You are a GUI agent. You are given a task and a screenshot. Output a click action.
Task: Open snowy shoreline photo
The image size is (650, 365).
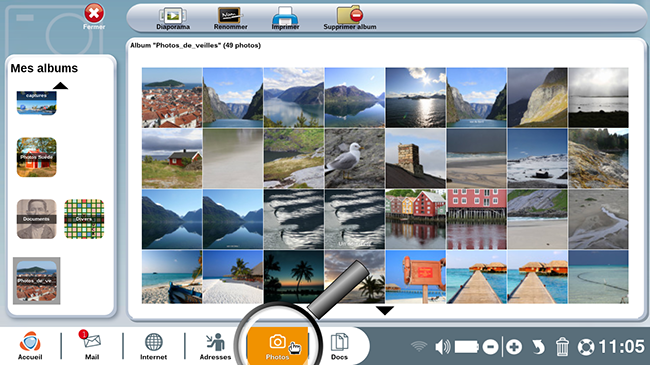pyautogui.click(x=537, y=158)
